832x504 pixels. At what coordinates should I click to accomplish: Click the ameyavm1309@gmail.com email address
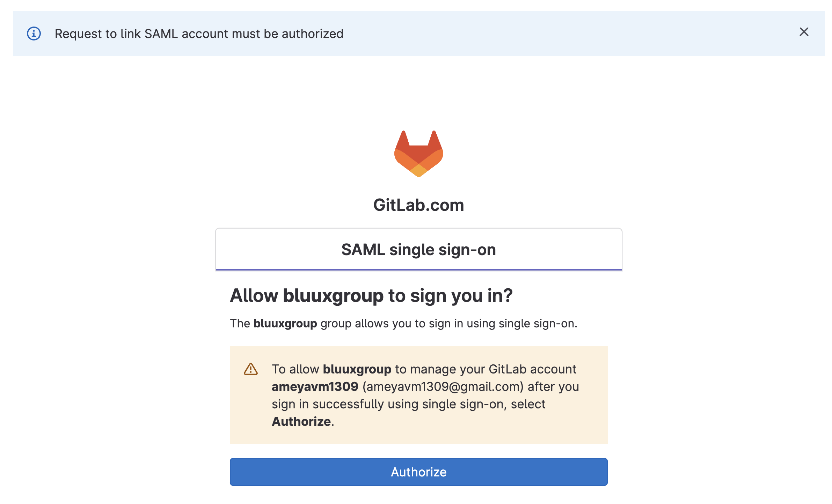[443, 387]
